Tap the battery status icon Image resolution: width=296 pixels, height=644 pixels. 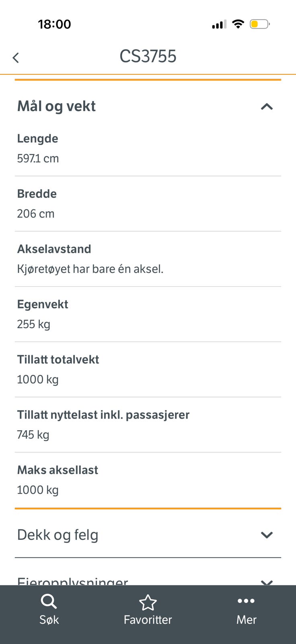pyautogui.click(x=259, y=24)
